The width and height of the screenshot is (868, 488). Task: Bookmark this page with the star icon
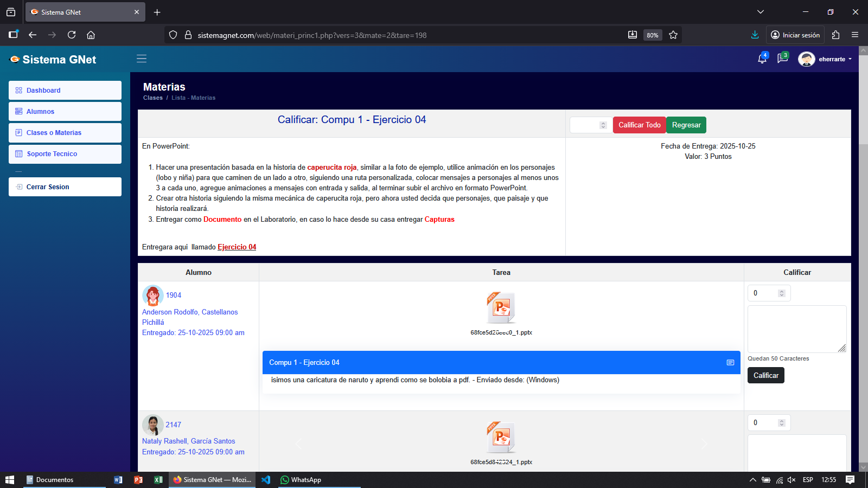pyautogui.click(x=673, y=35)
